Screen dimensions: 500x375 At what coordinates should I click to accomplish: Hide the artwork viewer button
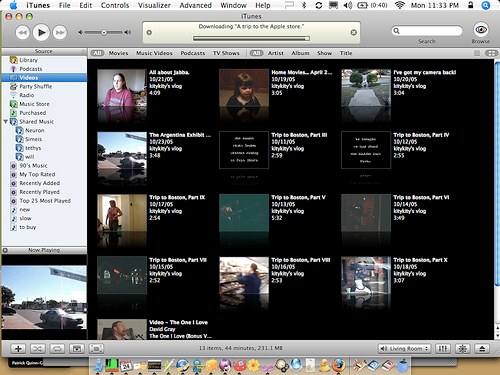[x=77, y=349]
